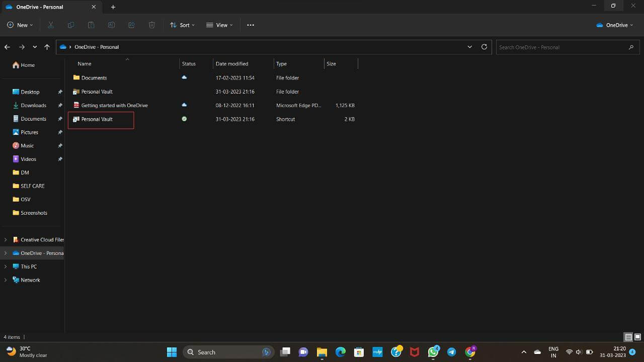Expand the address bar history dropdown
This screenshot has width=644, height=362.
(x=470, y=47)
